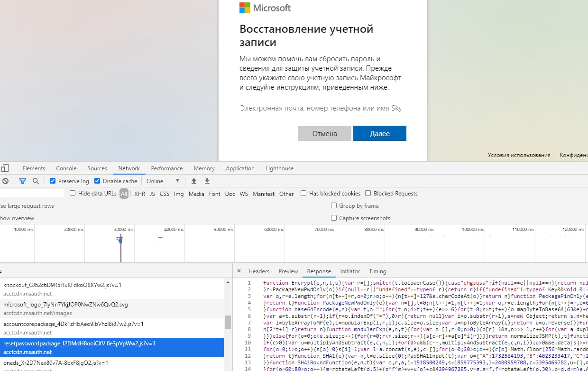The image size is (588, 371).
Task: Click the Отмена button
Action: (x=324, y=133)
